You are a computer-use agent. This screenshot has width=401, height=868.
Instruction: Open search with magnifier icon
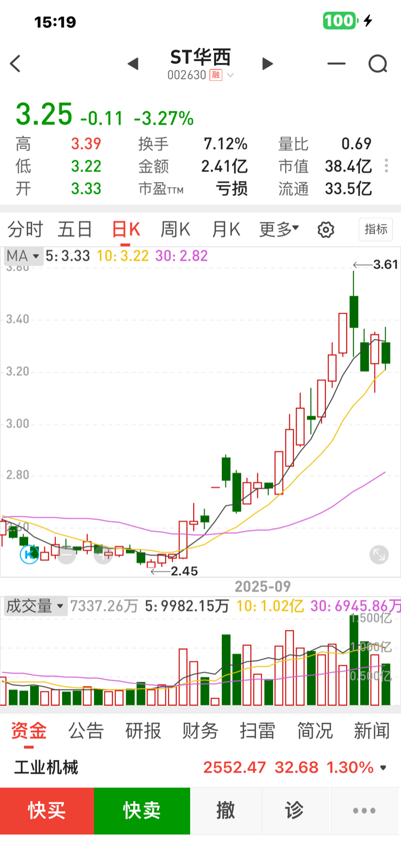(378, 64)
